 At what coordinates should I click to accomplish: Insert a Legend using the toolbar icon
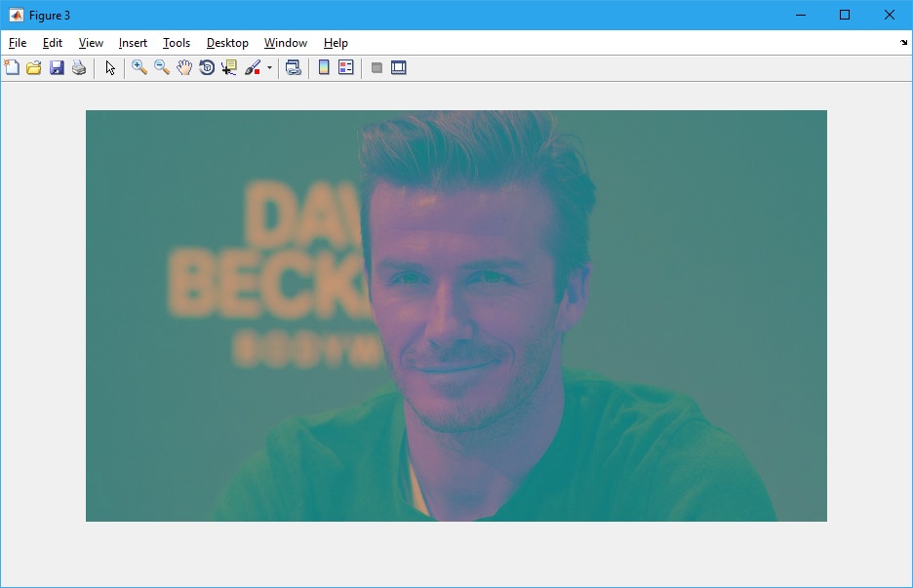(x=345, y=68)
